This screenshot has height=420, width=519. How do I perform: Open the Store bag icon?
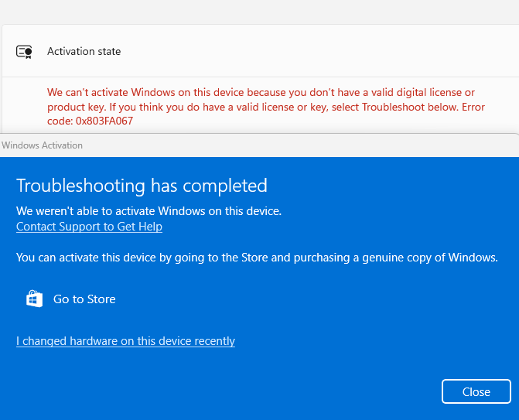coord(35,299)
